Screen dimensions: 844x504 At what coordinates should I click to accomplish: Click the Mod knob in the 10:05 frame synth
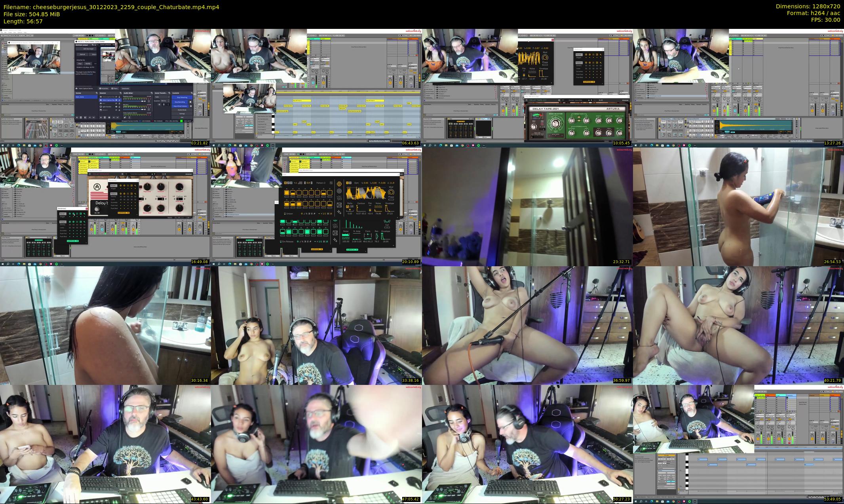545,57
